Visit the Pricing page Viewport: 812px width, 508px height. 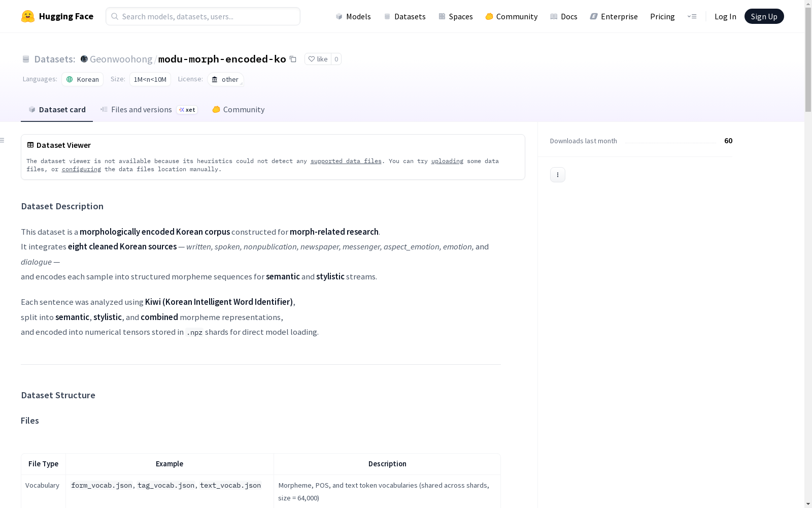click(662, 16)
